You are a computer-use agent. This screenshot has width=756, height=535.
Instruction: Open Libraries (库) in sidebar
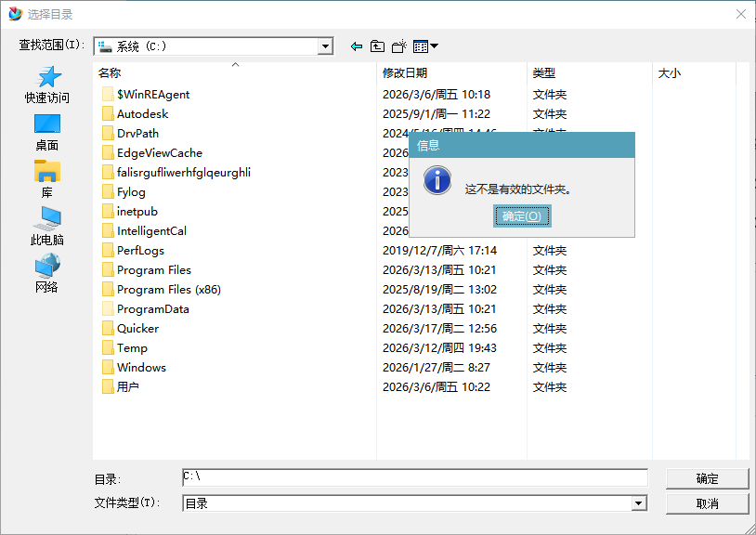tap(46, 179)
